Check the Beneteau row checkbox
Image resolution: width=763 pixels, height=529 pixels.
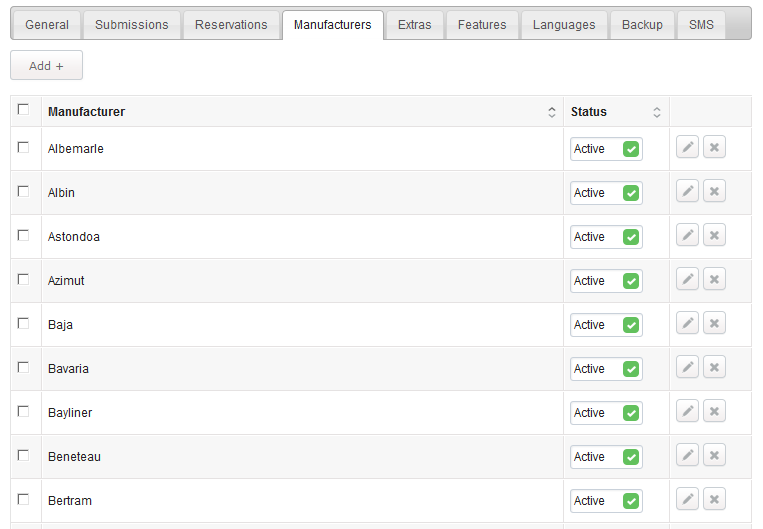pos(23,455)
